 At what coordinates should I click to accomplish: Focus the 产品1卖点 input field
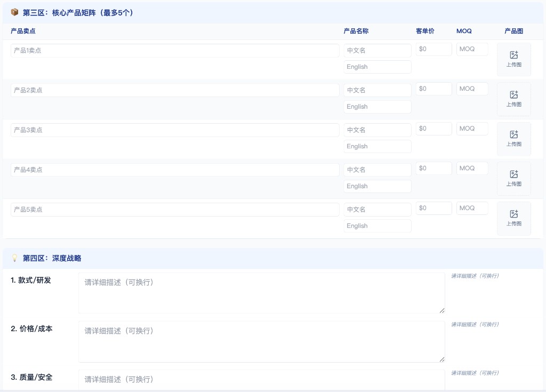[x=175, y=51]
